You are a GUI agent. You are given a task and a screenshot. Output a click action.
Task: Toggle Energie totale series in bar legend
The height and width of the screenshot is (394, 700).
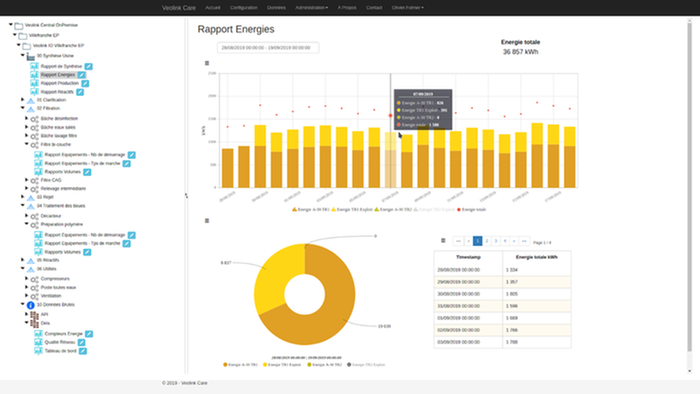click(x=471, y=209)
